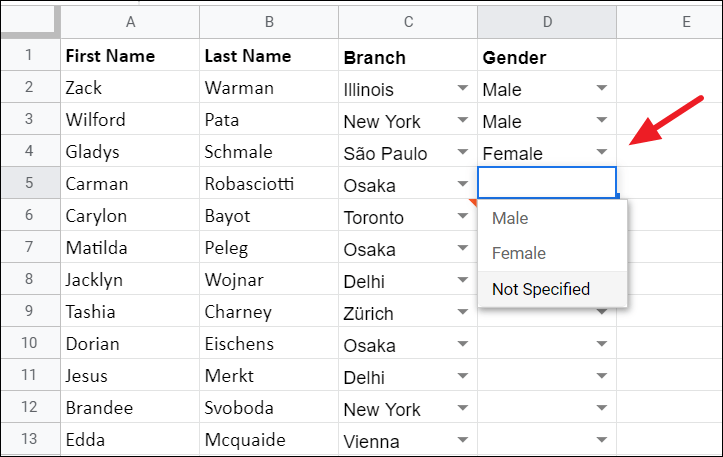723x457 pixels.
Task: Open Gender dropdown arrow in row 12
Action: click(x=601, y=408)
